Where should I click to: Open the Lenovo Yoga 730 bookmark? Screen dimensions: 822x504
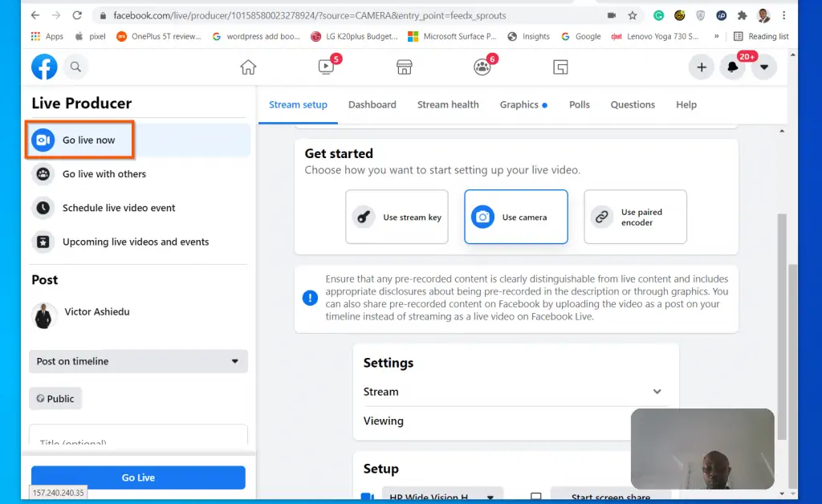click(x=655, y=36)
